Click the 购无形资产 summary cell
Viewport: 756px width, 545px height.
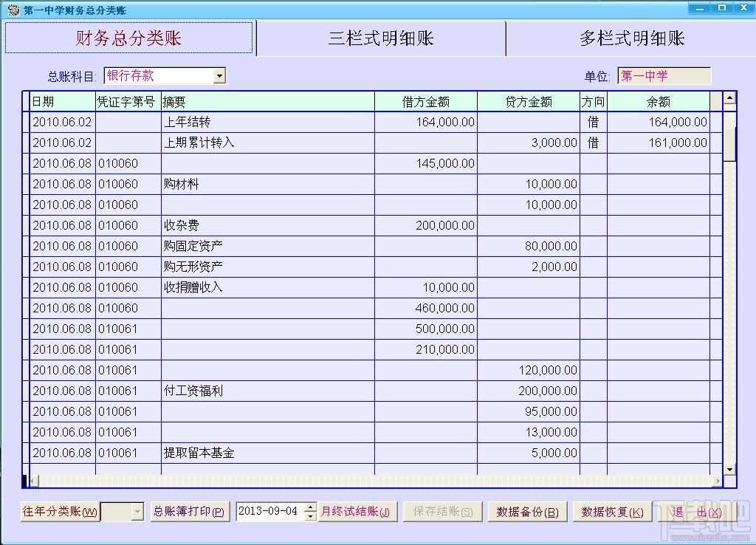point(268,267)
